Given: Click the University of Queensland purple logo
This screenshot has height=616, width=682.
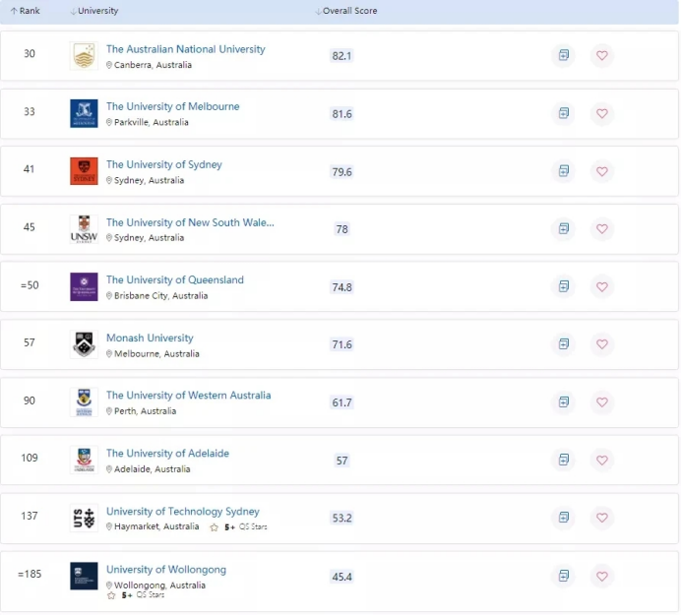Looking at the screenshot, I should pos(84,286).
